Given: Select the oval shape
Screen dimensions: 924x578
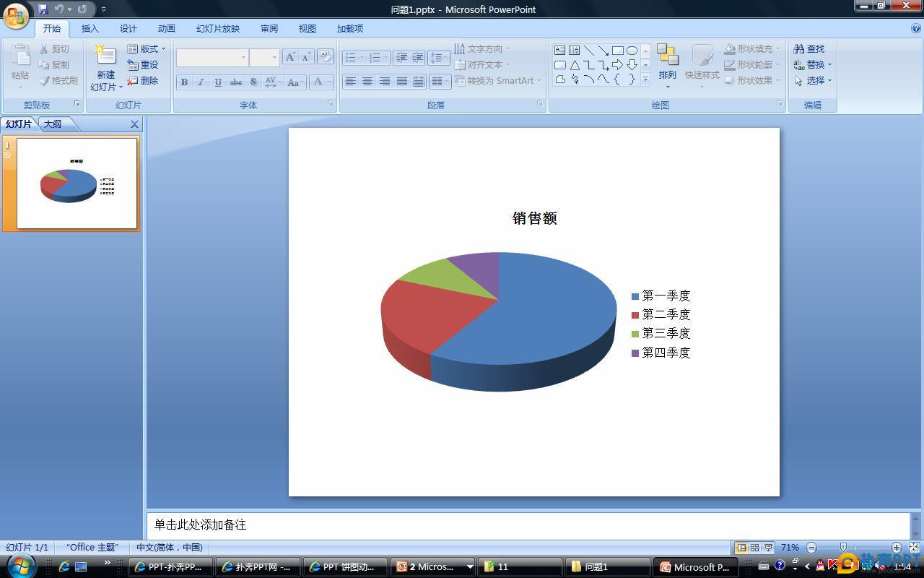Looking at the screenshot, I should 632,51.
